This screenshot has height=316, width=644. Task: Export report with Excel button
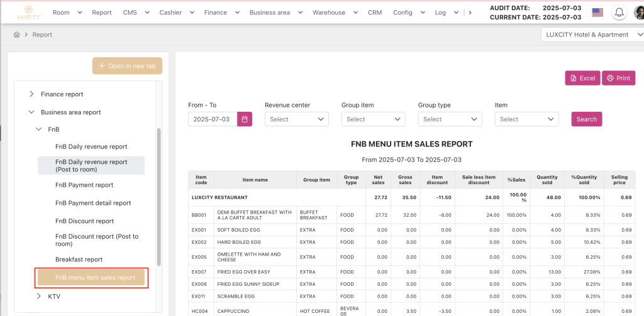click(x=582, y=79)
